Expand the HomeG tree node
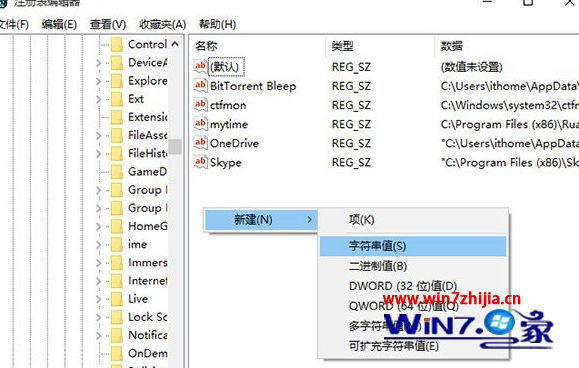Viewport: 579px width, 368px height. tap(99, 226)
